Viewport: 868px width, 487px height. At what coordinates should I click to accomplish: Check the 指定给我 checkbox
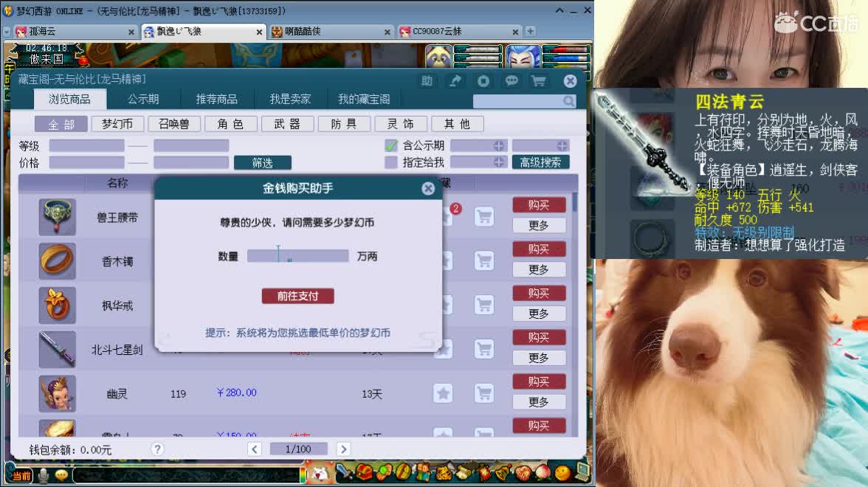pos(391,162)
